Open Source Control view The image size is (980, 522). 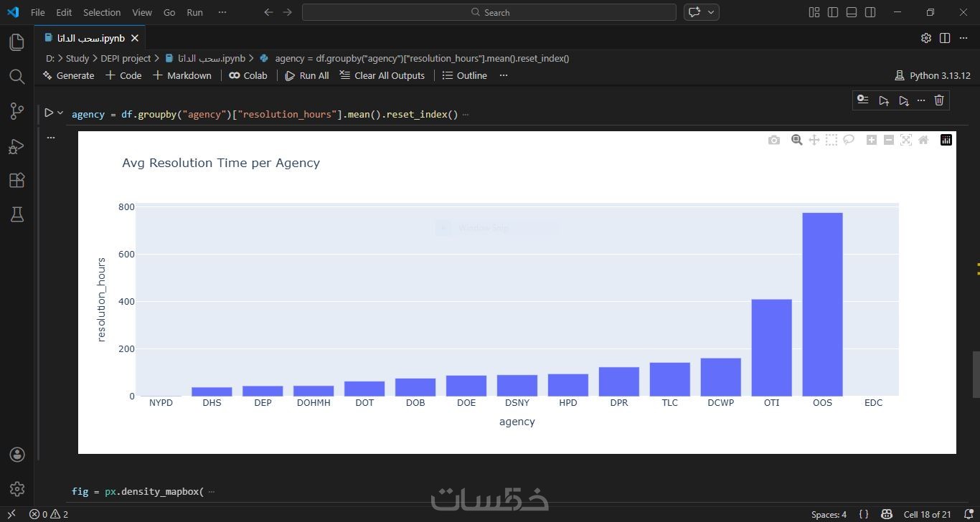[x=17, y=111]
